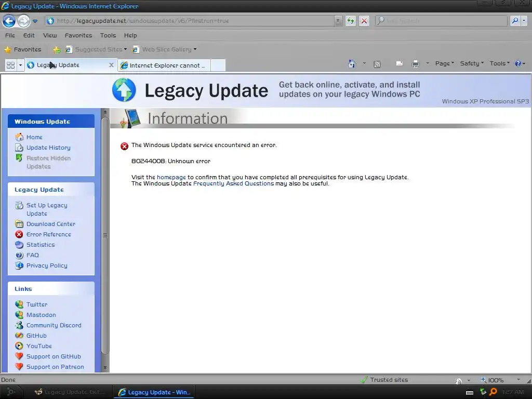The image size is (532, 399).
Task: Open Support on GitHub link
Action: pyautogui.click(x=54, y=356)
